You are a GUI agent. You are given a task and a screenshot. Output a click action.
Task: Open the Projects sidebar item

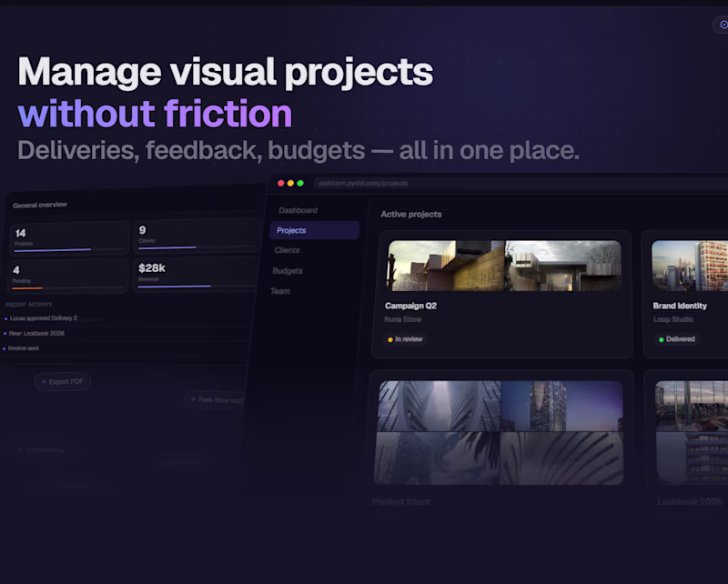point(314,230)
